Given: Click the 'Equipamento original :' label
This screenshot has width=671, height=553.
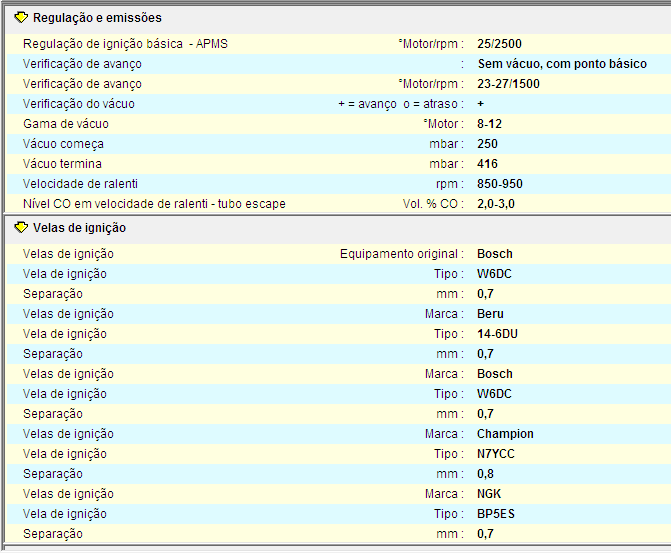Looking at the screenshot, I should pyautogui.click(x=402, y=254).
